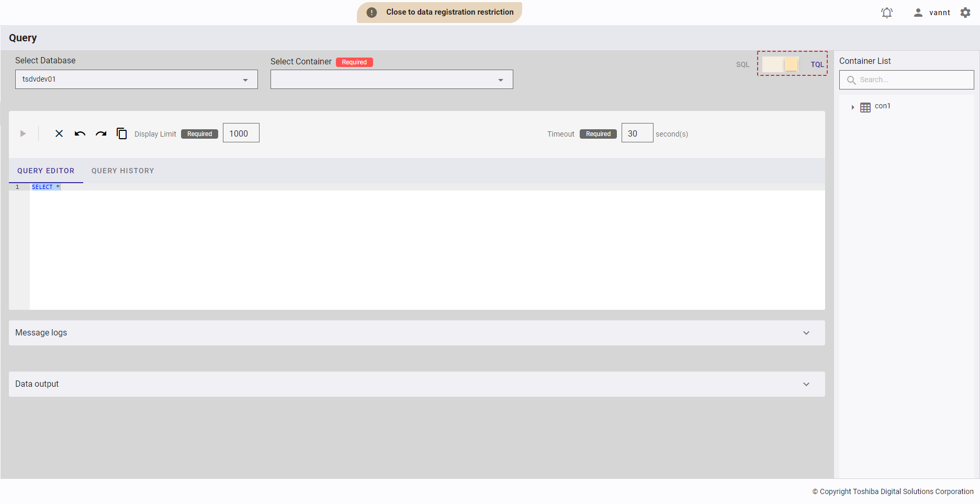This screenshot has width=980, height=504.
Task: Open the settings gear icon
Action: click(965, 13)
